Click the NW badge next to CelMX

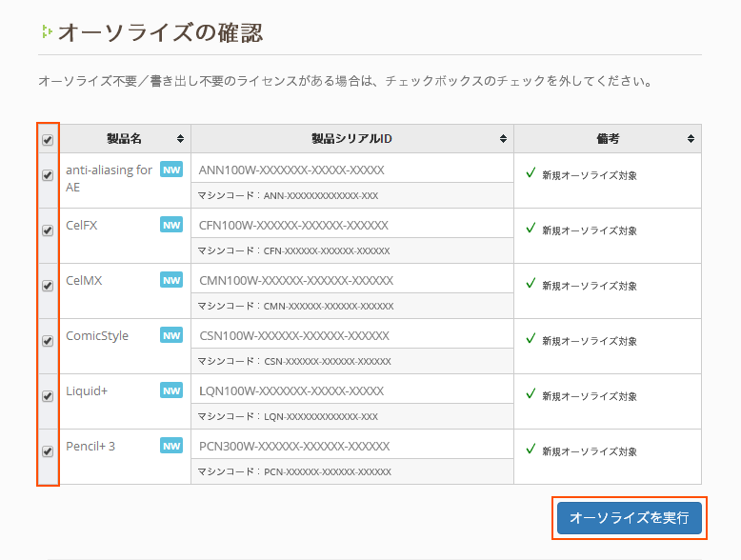[x=171, y=280]
